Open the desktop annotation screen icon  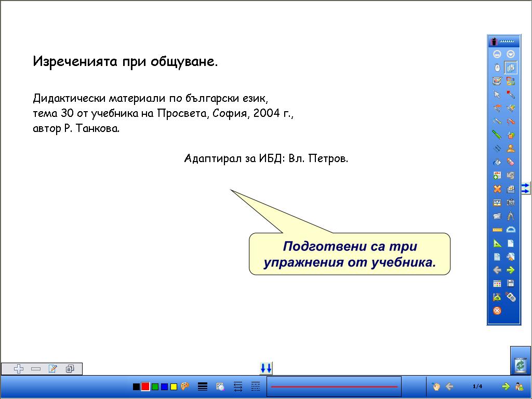497,81
